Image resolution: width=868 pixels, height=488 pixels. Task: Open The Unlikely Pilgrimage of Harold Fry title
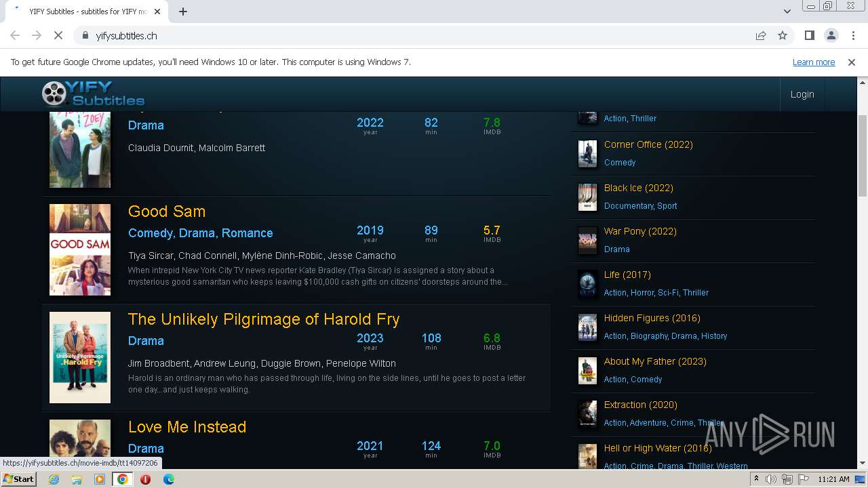(x=264, y=319)
